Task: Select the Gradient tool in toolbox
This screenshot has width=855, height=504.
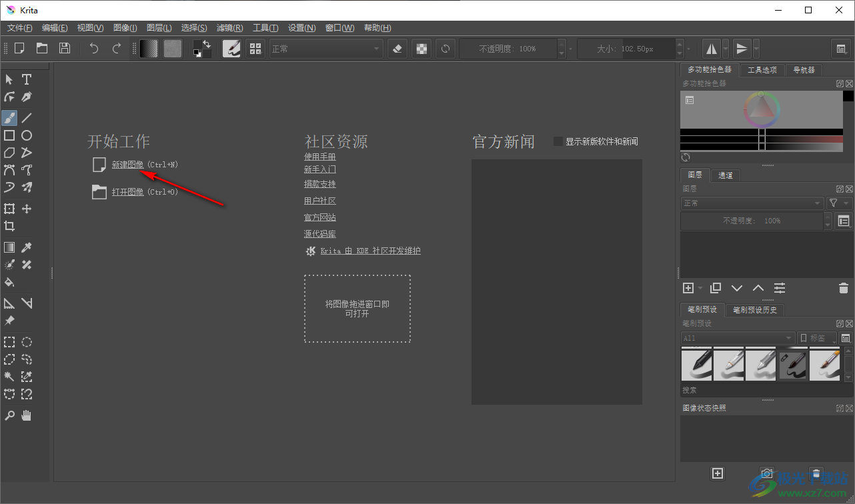Action: pos(9,247)
